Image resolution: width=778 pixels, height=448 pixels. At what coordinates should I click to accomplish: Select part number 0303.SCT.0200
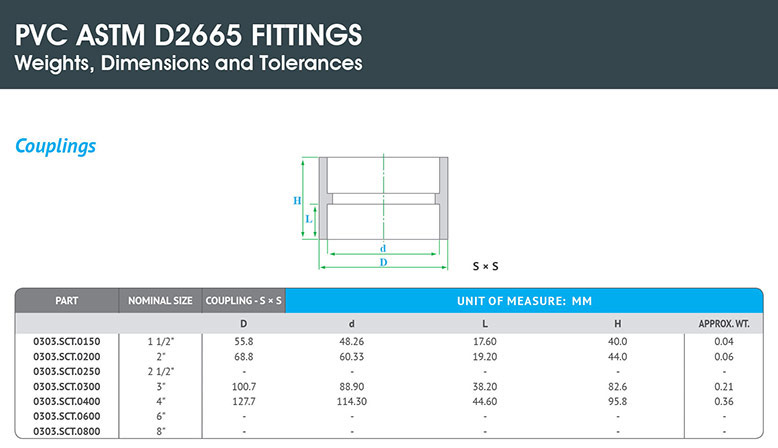pyautogui.click(x=66, y=357)
